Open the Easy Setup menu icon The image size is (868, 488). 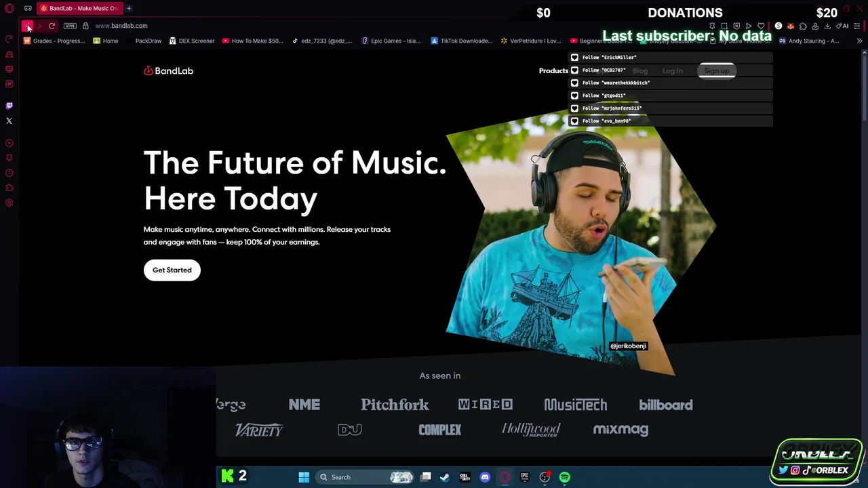tap(857, 26)
